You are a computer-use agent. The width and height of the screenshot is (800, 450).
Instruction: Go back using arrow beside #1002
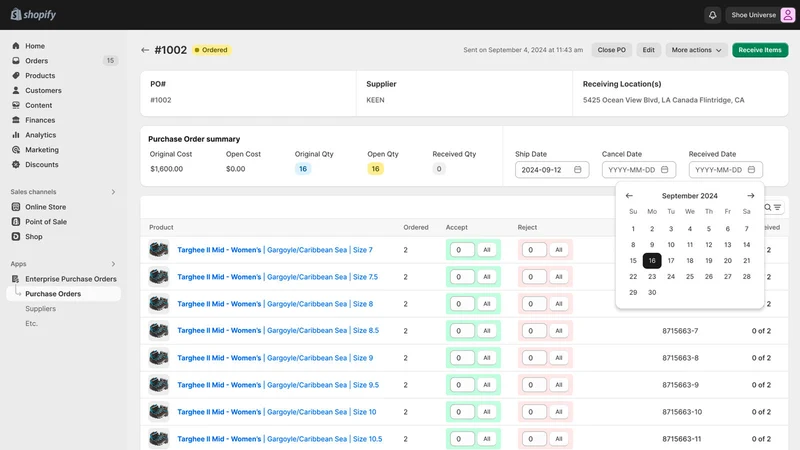(x=145, y=50)
